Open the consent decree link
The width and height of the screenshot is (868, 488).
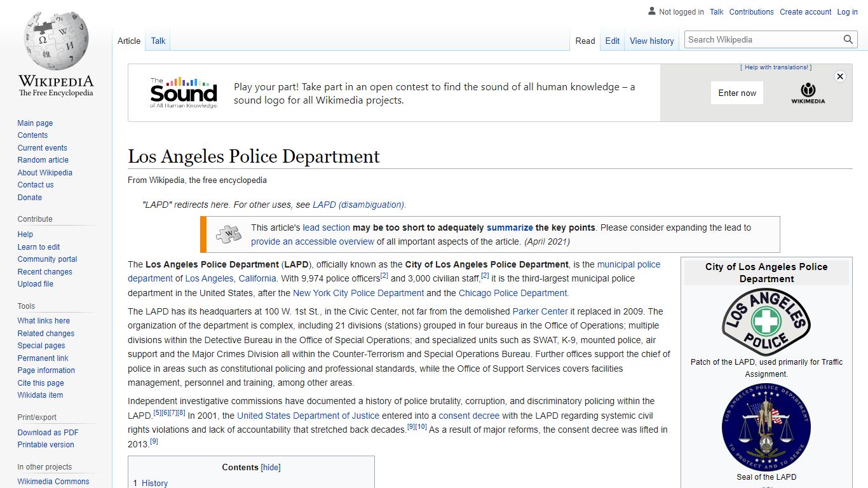[469, 416]
